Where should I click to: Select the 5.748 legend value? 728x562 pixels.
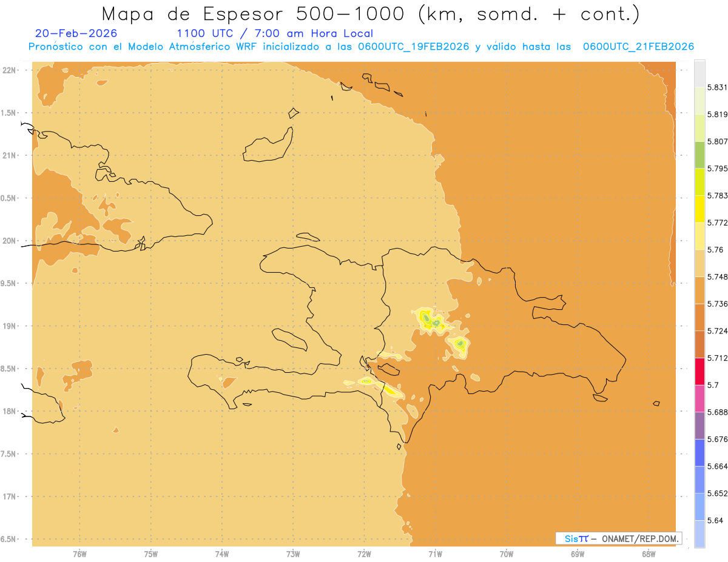click(x=718, y=276)
